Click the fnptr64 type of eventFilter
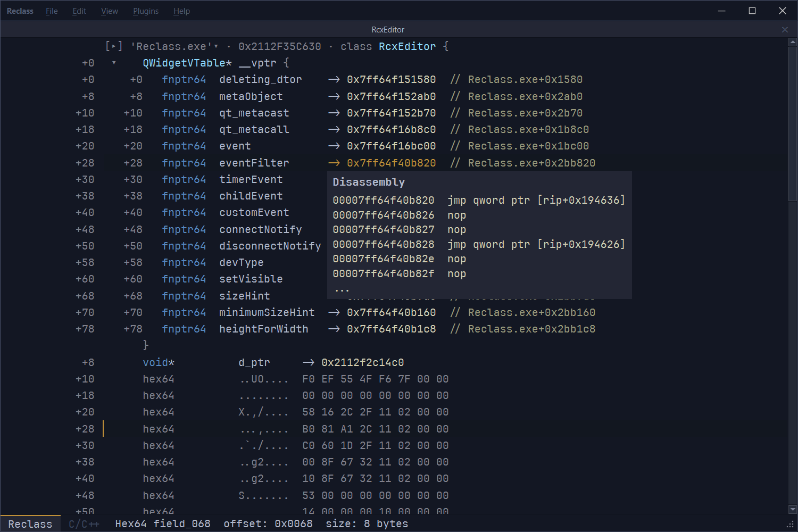The width and height of the screenshot is (798, 532). 184,163
